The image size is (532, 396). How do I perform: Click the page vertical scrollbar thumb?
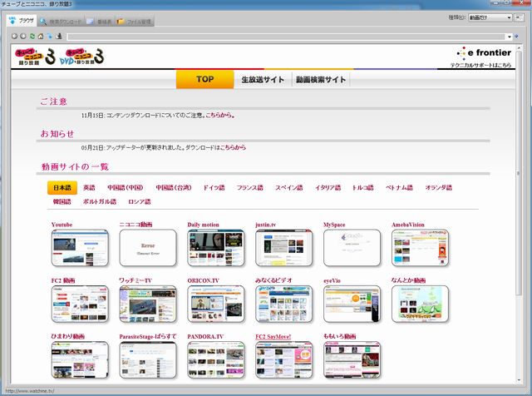(x=519, y=173)
